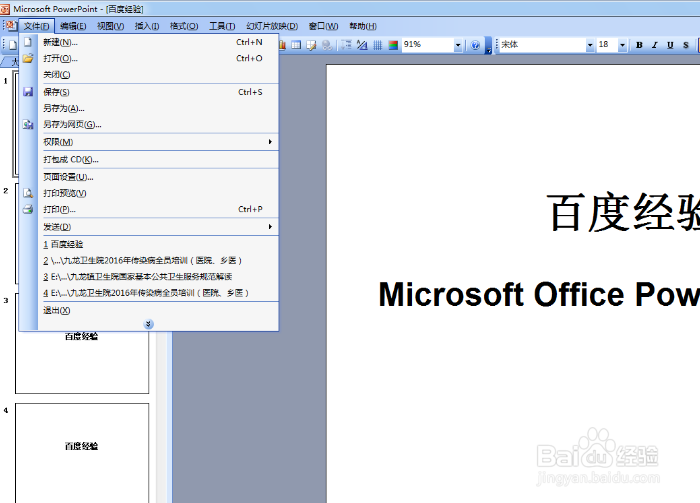Click the magnifier page icon beside 打印预览
700x503 pixels.
28,193
